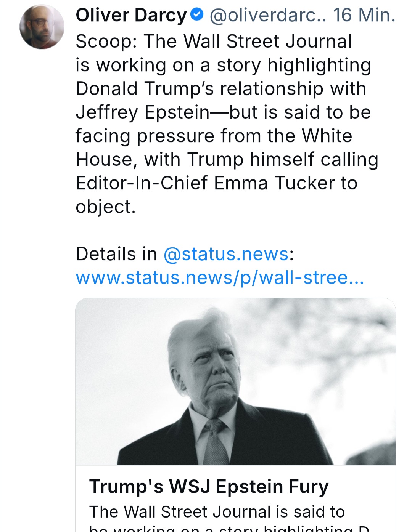Image resolution: width=412 pixels, height=532 pixels.
Task: Click 'facing pressure from the White' line
Action: click(x=214, y=136)
